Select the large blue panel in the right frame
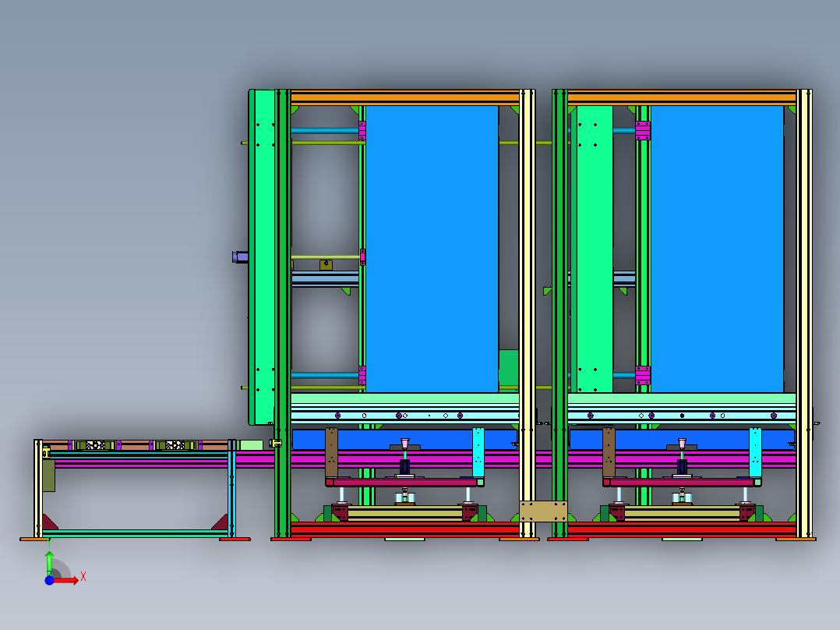 coord(717,249)
